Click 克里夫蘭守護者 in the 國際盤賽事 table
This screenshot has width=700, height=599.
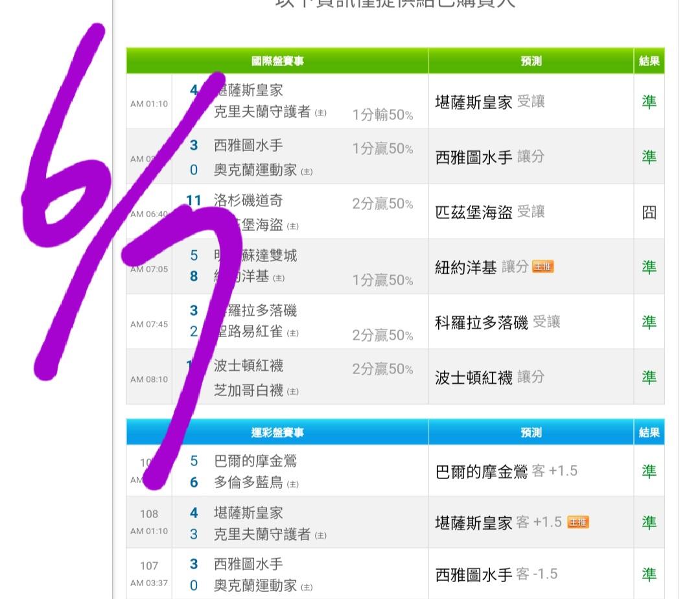262,112
